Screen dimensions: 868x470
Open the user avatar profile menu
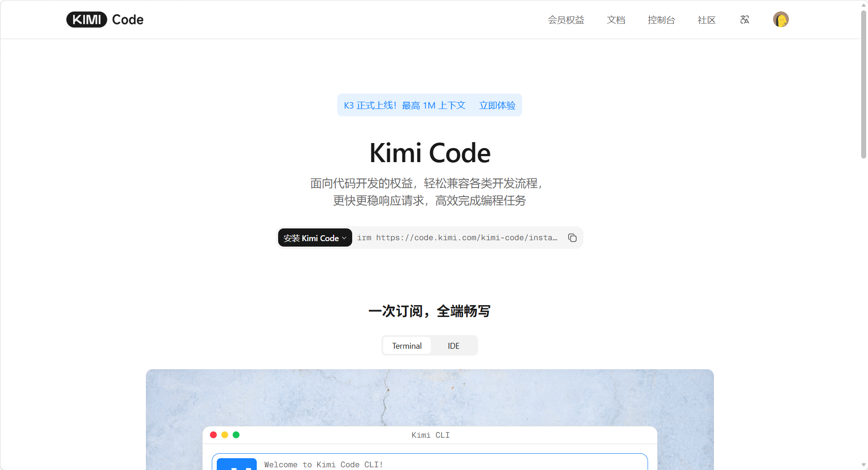click(x=781, y=20)
